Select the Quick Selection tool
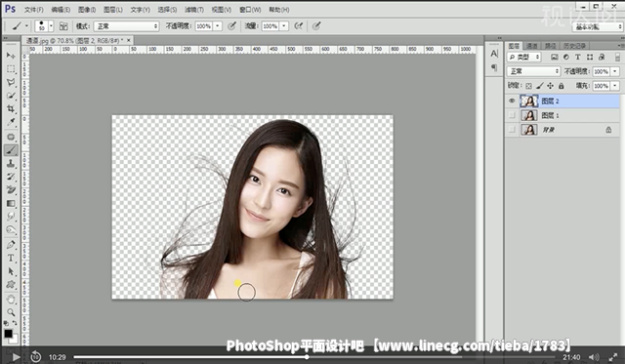 click(x=11, y=96)
